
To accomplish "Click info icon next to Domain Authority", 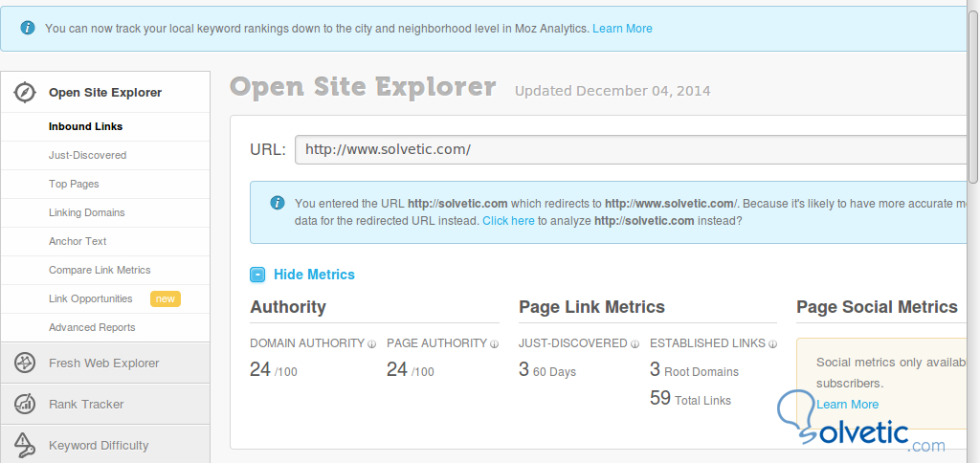I will pyautogui.click(x=372, y=343).
